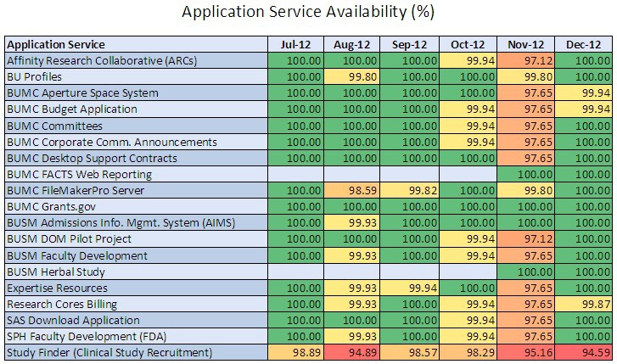Click BUMC Desktop Support Contracts Nov-12 value 97.65

click(x=525, y=158)
